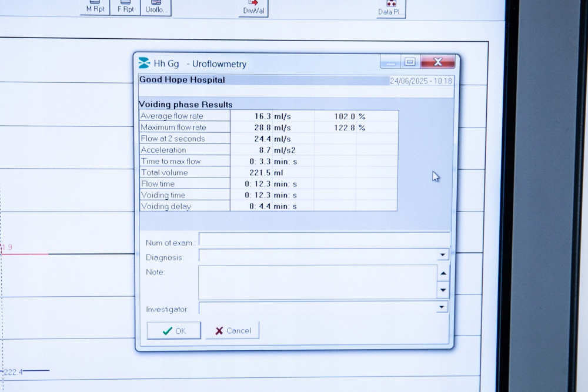
Task: Click the '24/06/2025 - 10:18' date text
Action: coord(421,81)
